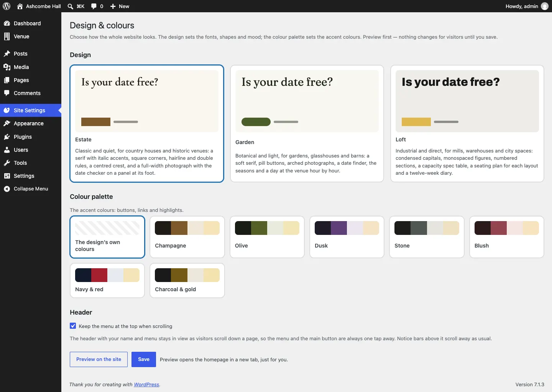Open the Ashcombe Hall site link
The height and width of the screenshot is (392, 552).
click(39, 6)
